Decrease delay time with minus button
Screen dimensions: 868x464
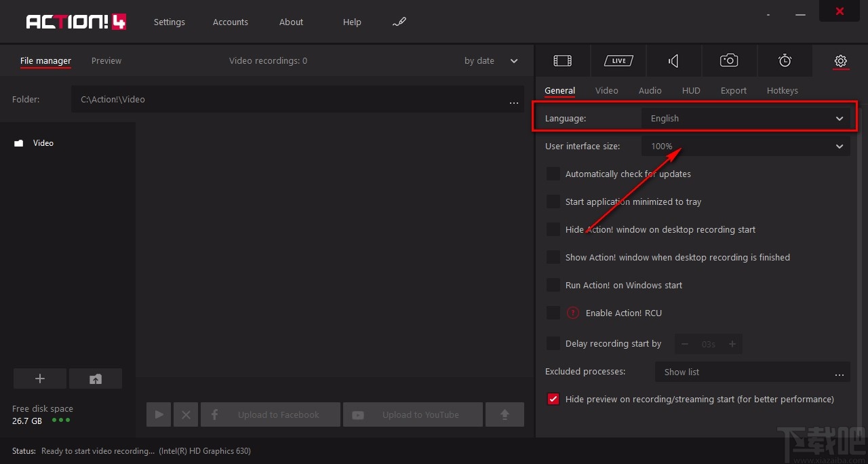(x=685, y=344)
